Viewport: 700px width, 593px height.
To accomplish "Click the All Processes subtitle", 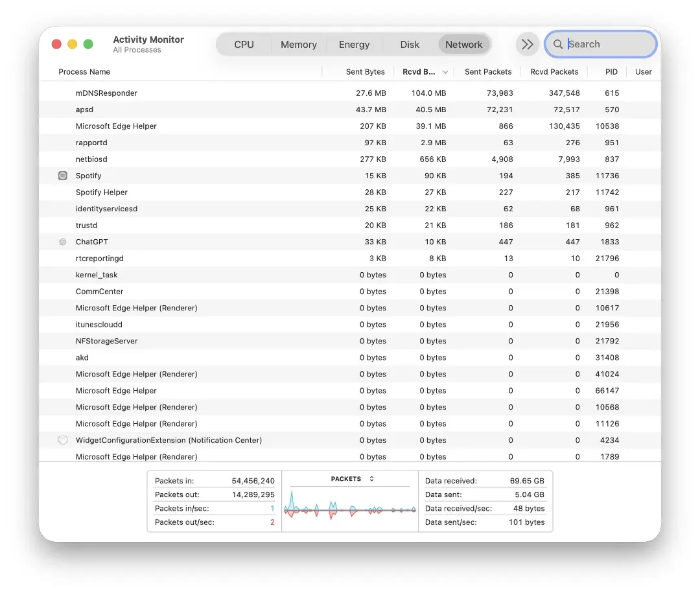I will pos(137,50).
